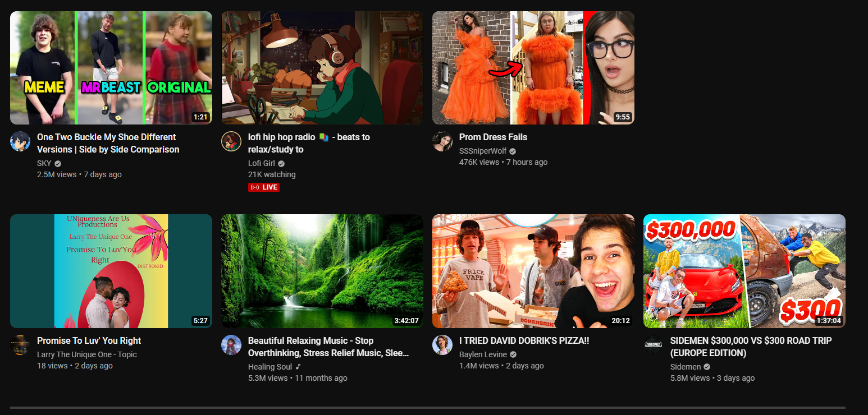Click the music note icon beside Healing Soul
The height and width of the screenshot is (415, 868).
(x=298, y=367)
